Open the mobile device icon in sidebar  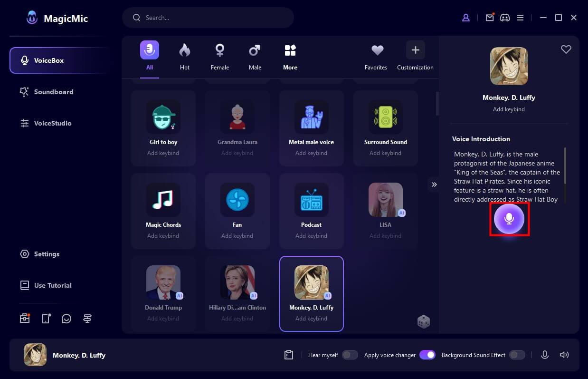(x=46, y=319)
